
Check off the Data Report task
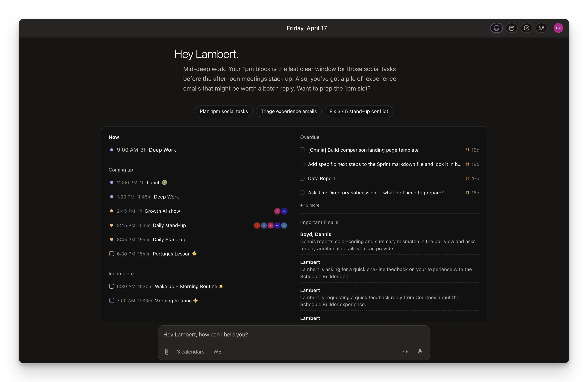pos(302,178)
